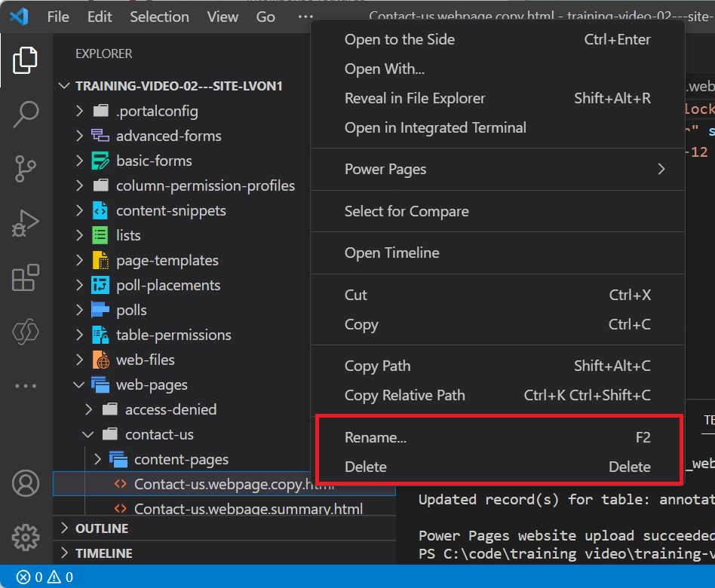The width and height of the screenshot is (715, 588).
Task: Click Open in Integrated Terminal
Action: coord(435,127)
